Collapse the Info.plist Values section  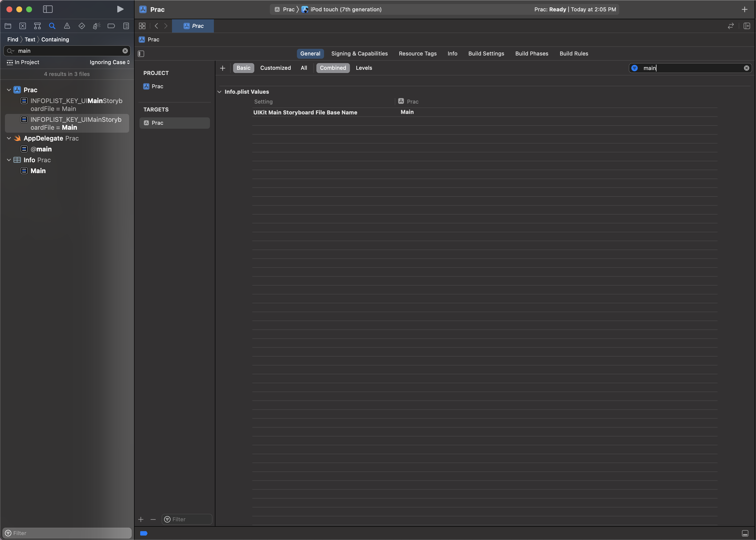point(219,92)
